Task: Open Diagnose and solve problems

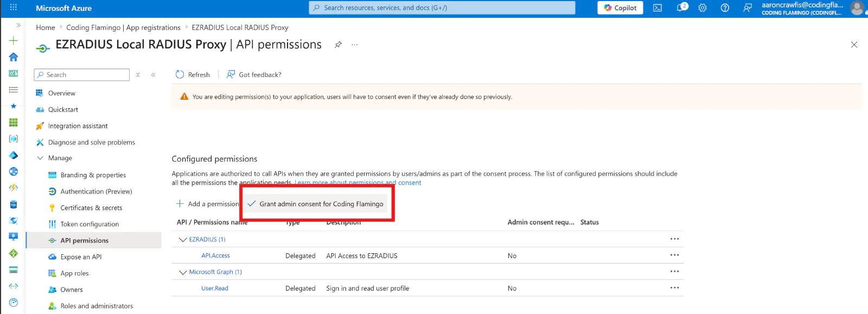Action: click(91, 142)
